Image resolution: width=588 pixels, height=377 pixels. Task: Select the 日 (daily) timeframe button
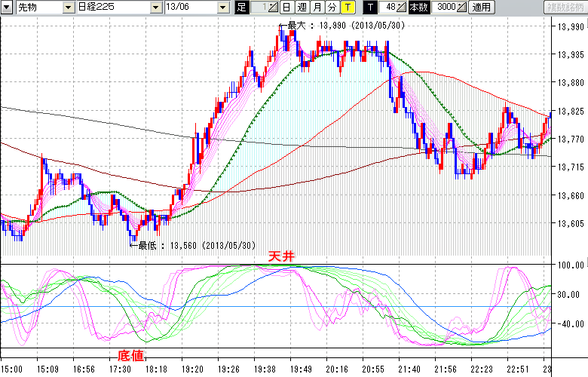286,8
